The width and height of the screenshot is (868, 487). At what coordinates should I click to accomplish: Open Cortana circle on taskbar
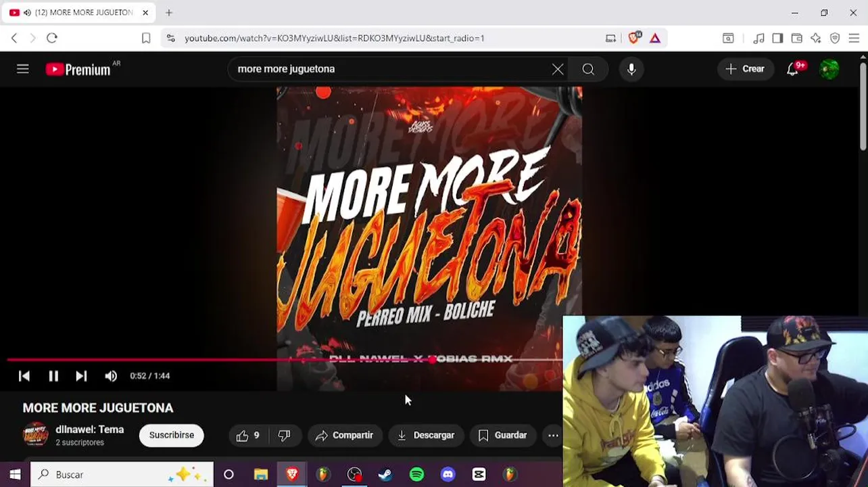pos(228,475)
